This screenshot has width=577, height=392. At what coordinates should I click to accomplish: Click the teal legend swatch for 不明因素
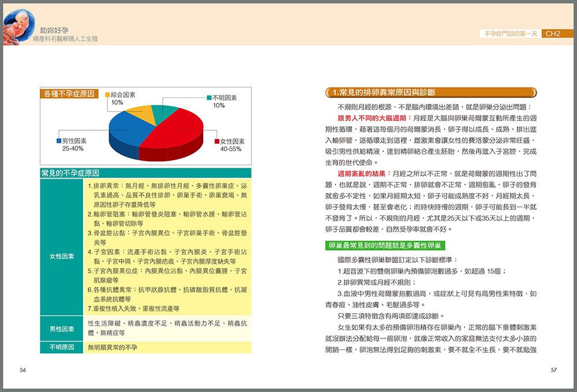pyautogui.click(x=209, y=98)
